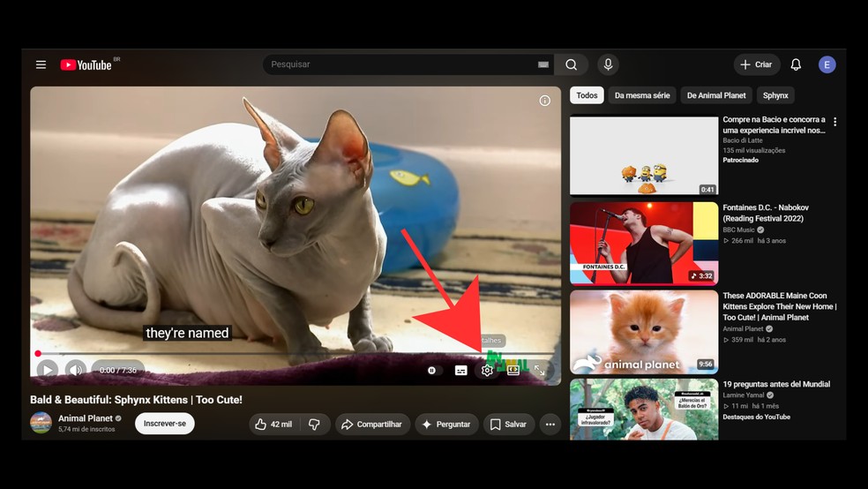Image resolution: width=868 pixels, height=489 pixels.
Task: Select the Da mesma série chip
Action: tap(642, 95)
